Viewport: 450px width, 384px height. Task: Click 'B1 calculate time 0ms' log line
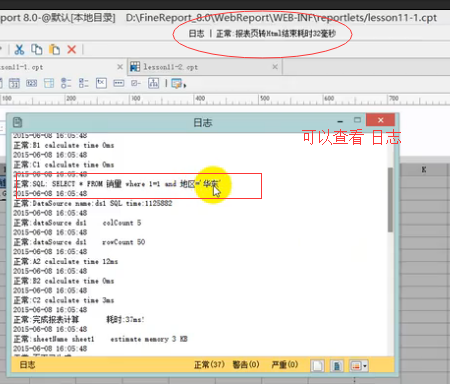64,145
